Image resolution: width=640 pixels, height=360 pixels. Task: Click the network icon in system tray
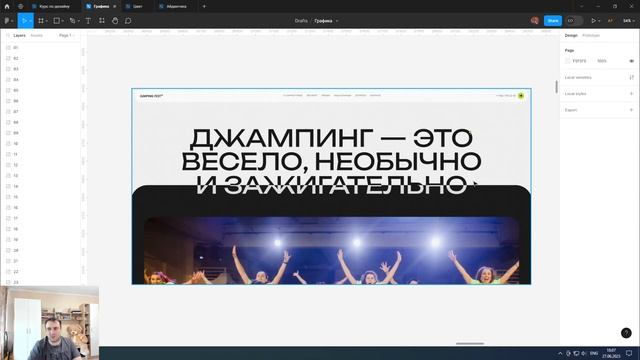[576, 353]
